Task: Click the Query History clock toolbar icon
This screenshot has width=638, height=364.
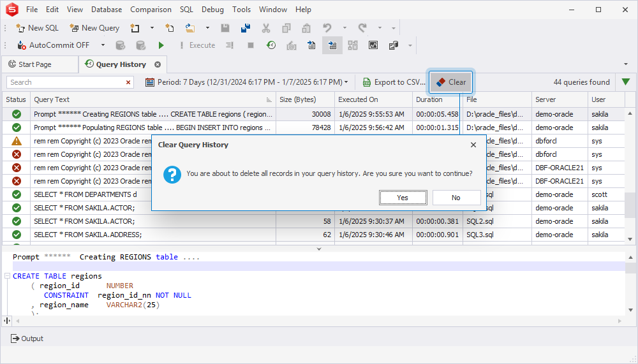Action: click(x=271, y=45)
